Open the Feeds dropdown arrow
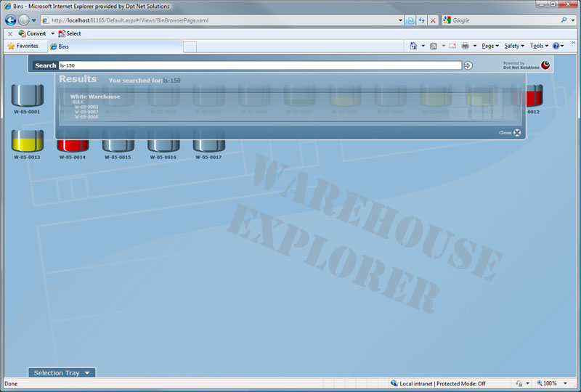The image size is (581, 392). (443, 46)
